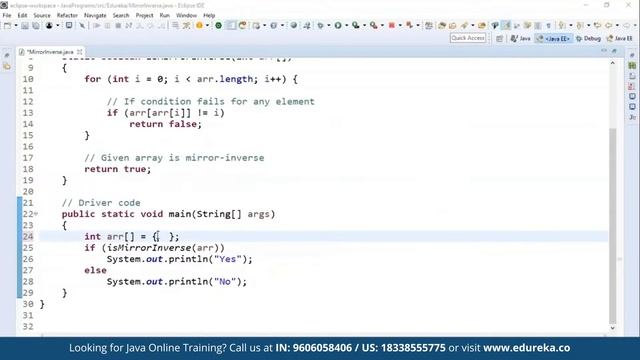Open the Source menu
This screenshot has height=360, width=640.
click(x=42, y=16)
